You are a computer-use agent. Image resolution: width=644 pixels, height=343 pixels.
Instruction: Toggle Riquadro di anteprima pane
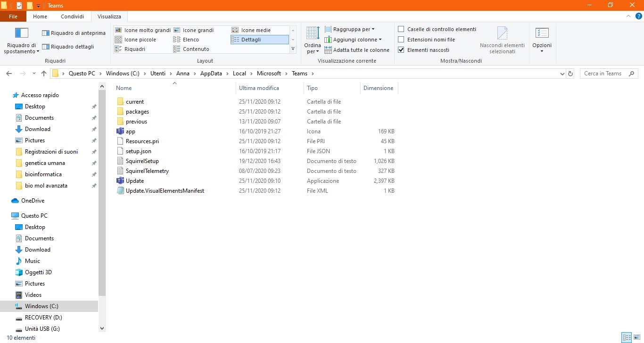[x=74, y=33]
